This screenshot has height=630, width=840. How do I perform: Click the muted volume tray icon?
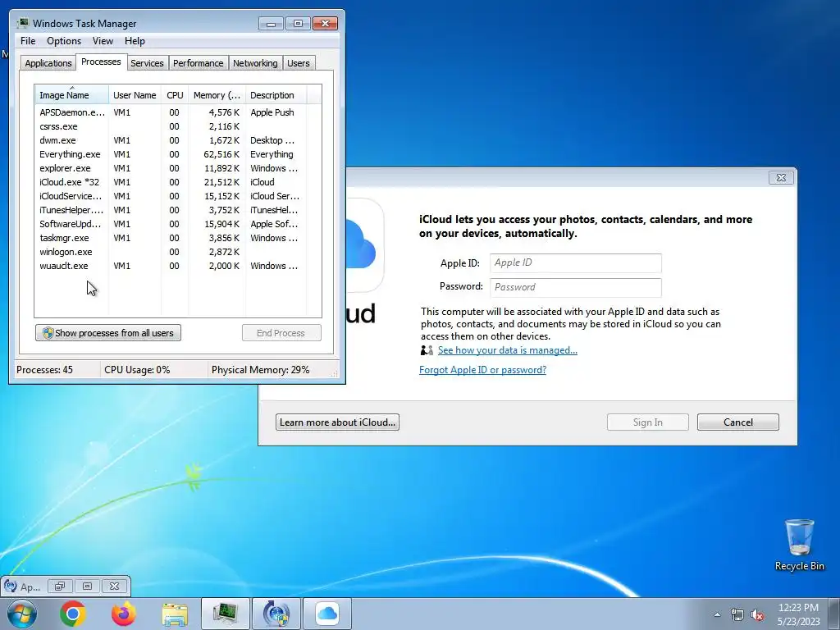[757, 615]
